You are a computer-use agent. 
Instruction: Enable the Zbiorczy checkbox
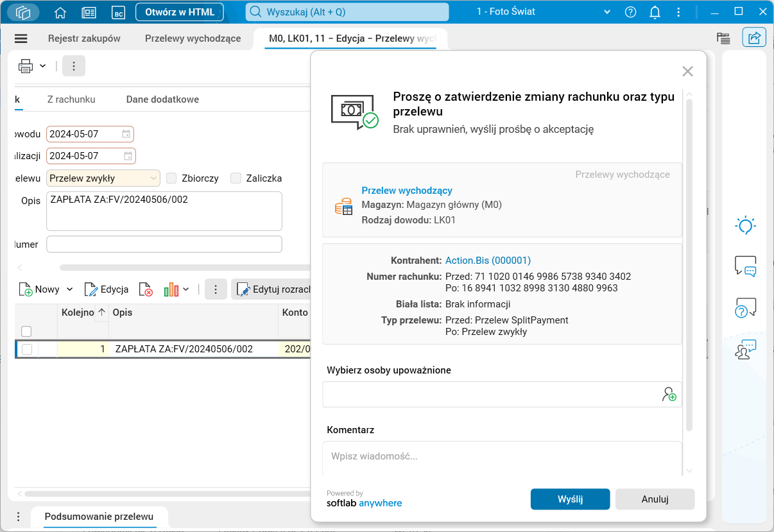coord(171,178)
